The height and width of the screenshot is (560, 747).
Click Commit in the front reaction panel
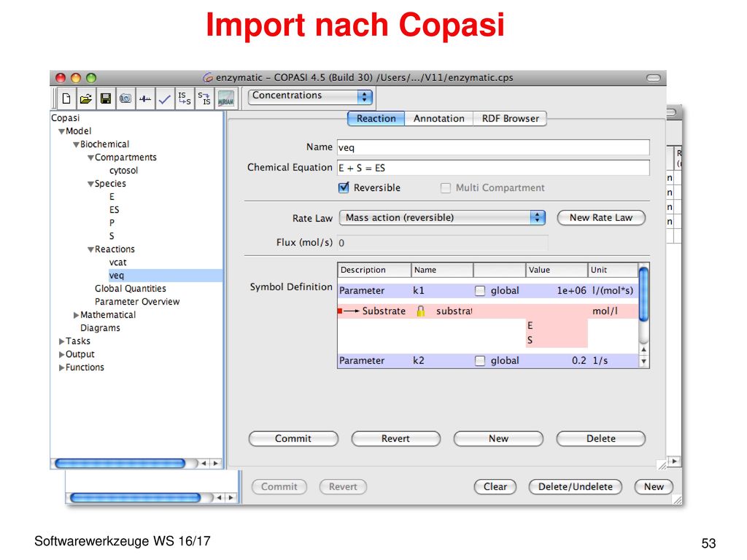pyautogui.click(x=293, y=438)
